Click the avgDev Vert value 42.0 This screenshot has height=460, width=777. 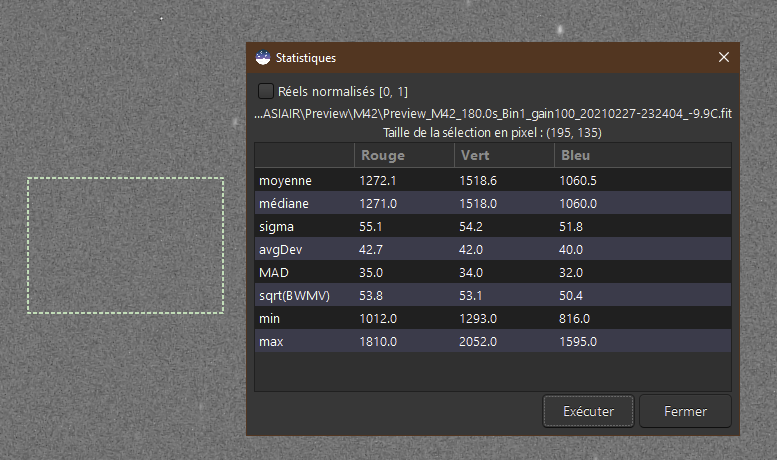tap(471, 249)
